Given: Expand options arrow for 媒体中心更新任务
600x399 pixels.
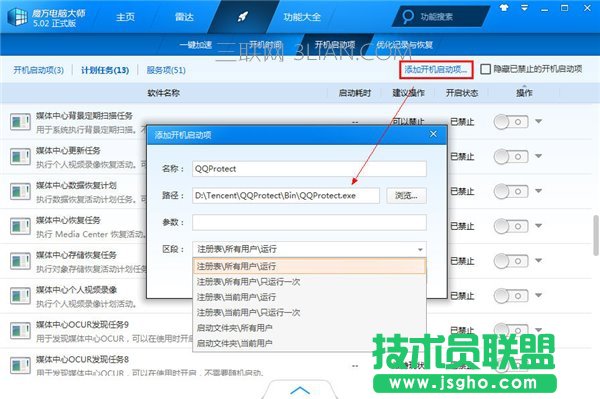Looking at the screenshot, I should pyautogui.click(x=538, y=156).
